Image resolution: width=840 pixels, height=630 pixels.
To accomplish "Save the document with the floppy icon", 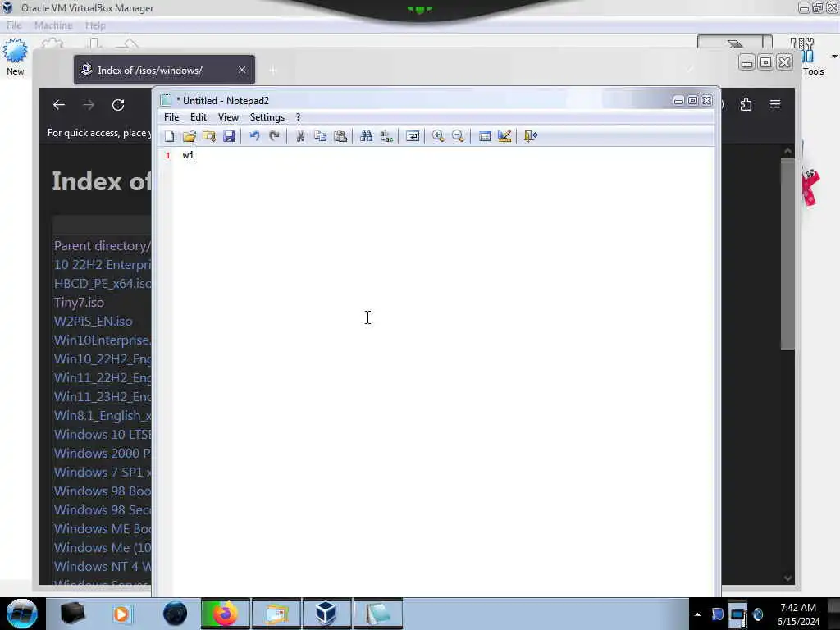I will (x=229, y=136).
